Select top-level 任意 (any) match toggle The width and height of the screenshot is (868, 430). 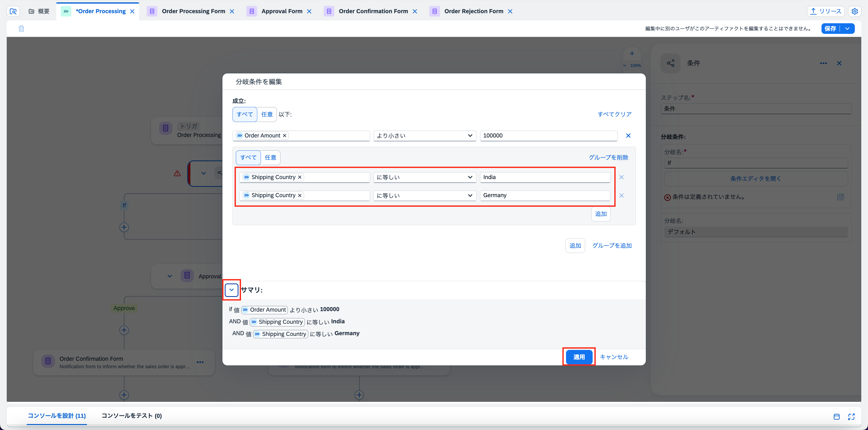tap(267, 114)
